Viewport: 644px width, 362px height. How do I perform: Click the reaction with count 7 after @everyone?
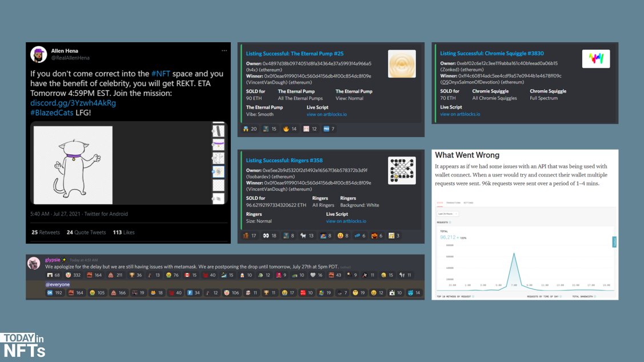342,293
